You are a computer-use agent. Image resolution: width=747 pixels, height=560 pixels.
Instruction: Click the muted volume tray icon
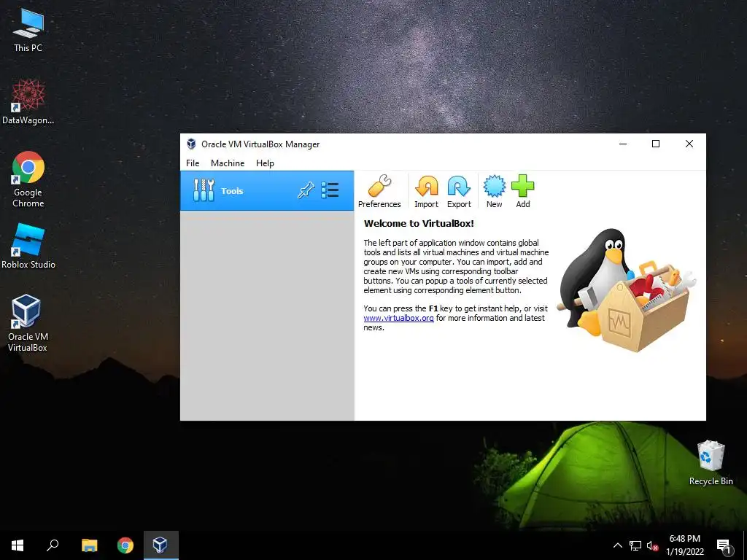point(653,545)
